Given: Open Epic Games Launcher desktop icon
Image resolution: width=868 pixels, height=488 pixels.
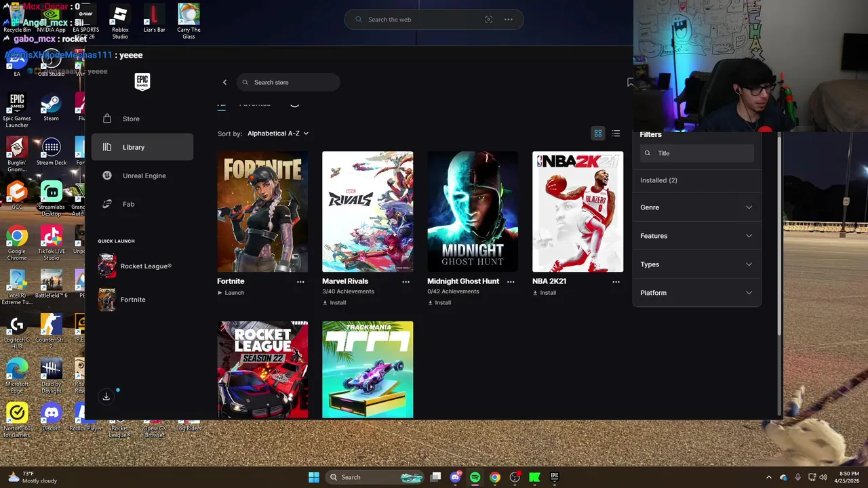Looking at the screenshot, I should (x=17, y=111).
